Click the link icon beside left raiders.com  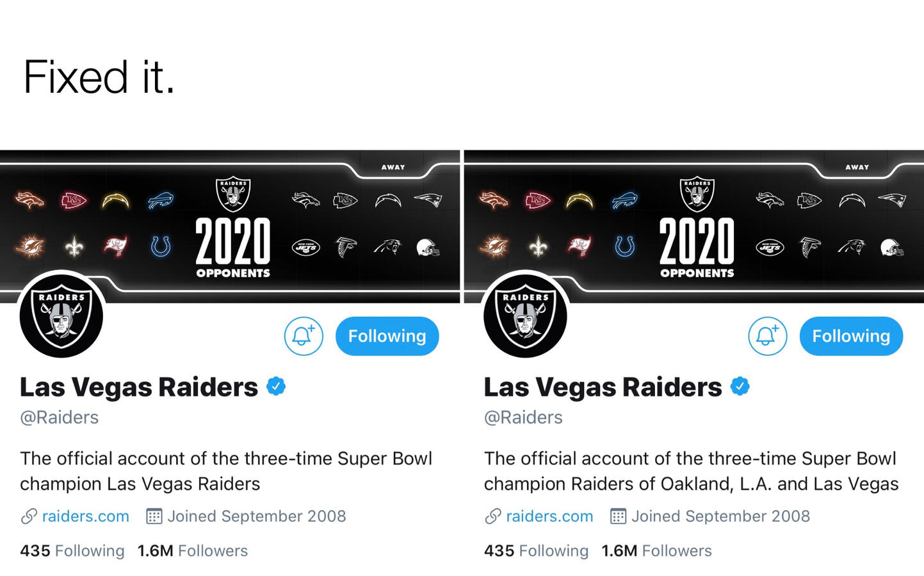tap(29, 516)
